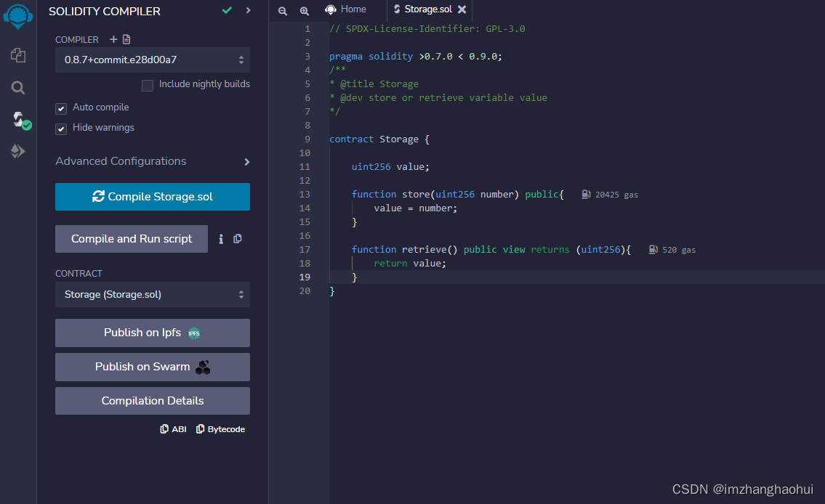
Task: Click the green compile success checkmark
Action: tap(227, 10)
